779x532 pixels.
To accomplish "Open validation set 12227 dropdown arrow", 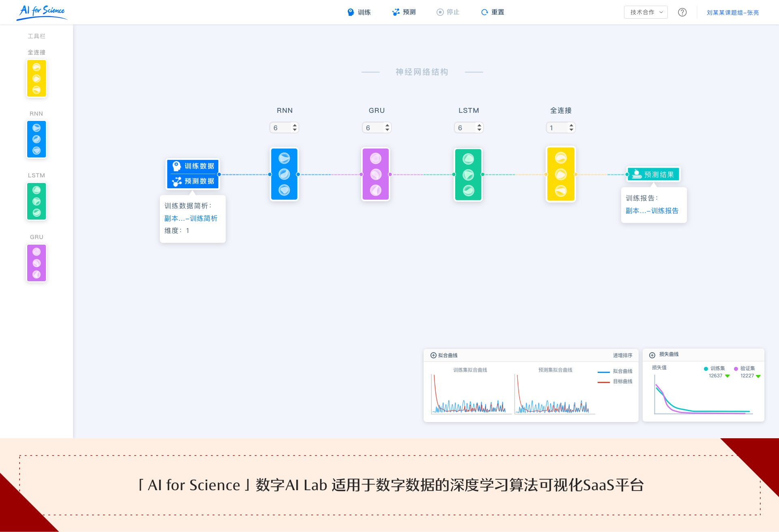I will point(758,376).
